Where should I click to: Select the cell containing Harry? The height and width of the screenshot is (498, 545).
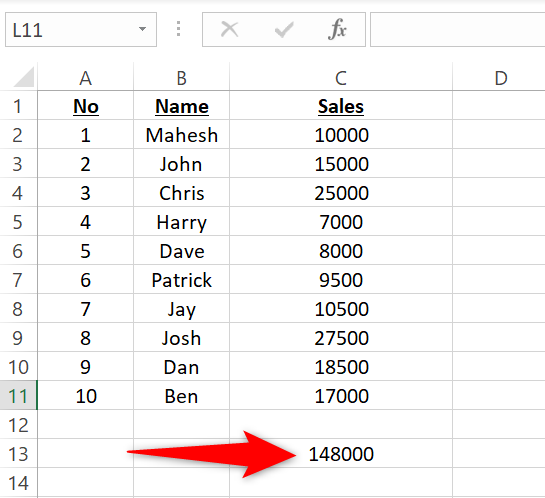pyautogui.click(x=181, y=221)
